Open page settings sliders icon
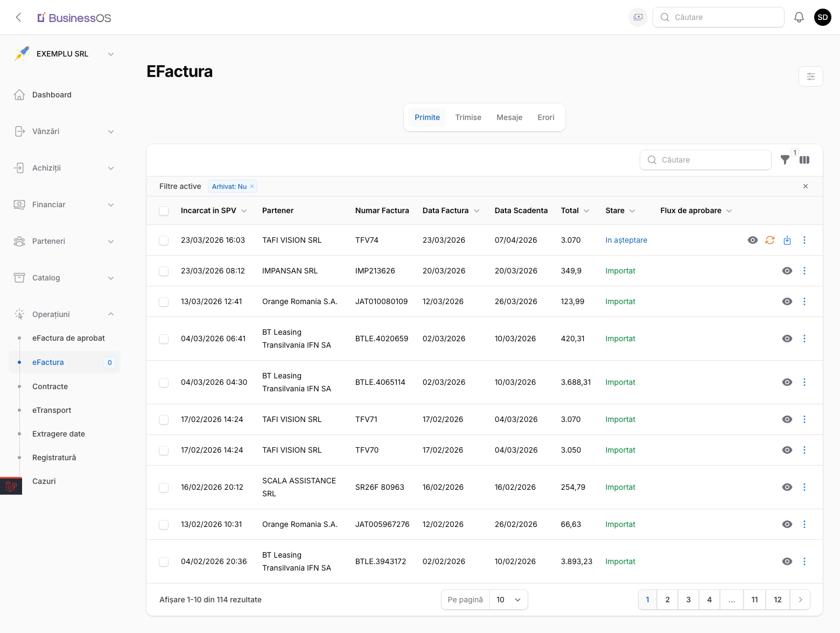 pos(810,76)
